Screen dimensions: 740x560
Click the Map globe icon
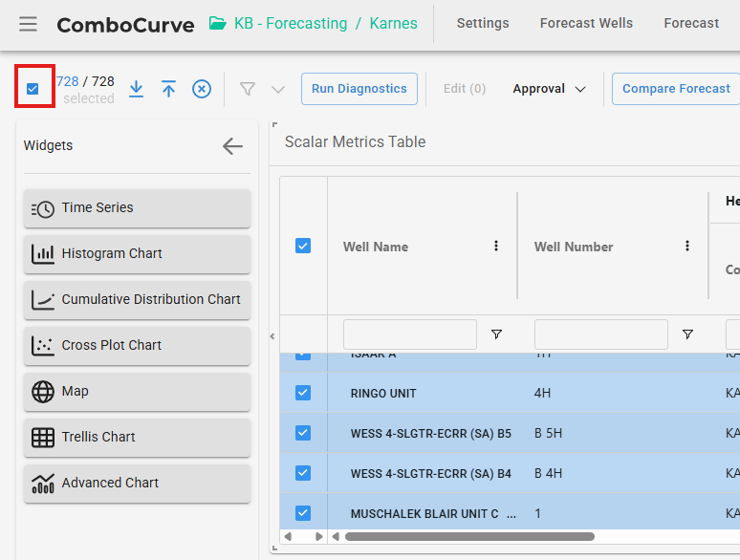(43, 392)
